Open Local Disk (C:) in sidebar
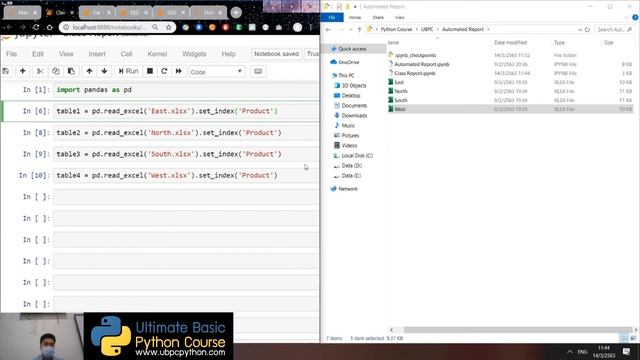640x360 pixels. [x=357, y=156]
